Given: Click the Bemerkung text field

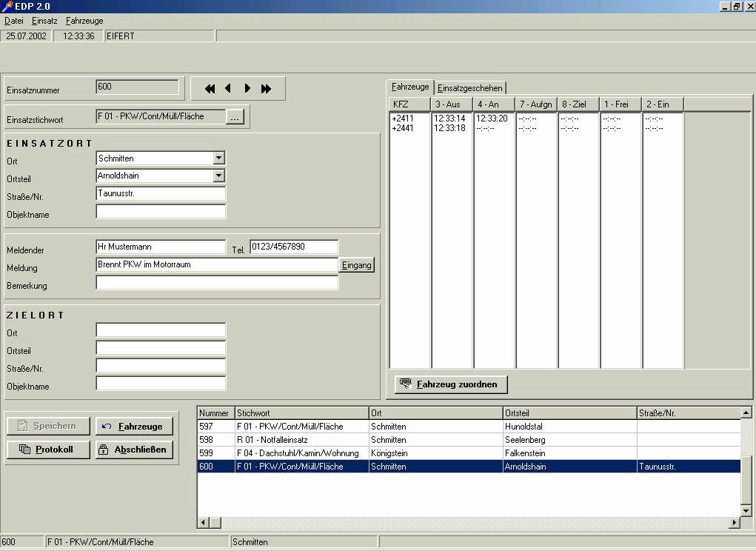Looking at the screenshot, I should (217, 282).
